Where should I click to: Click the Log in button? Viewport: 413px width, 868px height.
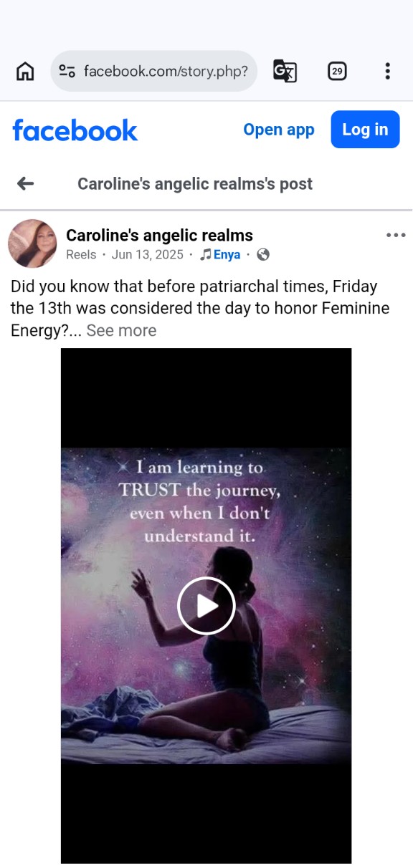[365, 130]
